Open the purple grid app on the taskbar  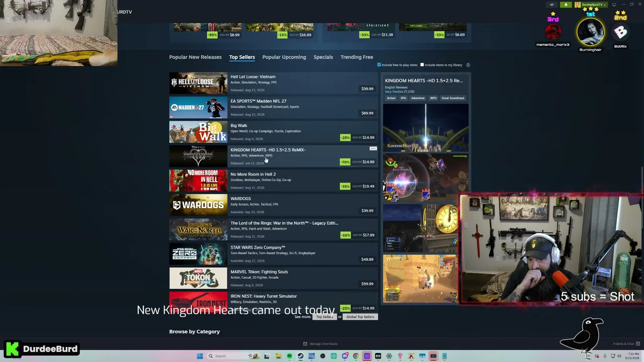pyautogui.click(x=367, y=356)
